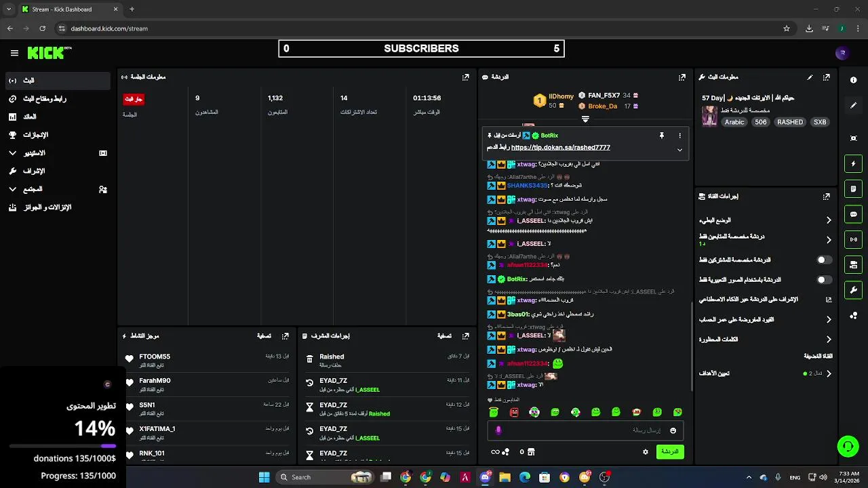868x488 pixels.
Task: Click the three-dots cluster icon in right toolbar
Action: [x=853, y=315]
